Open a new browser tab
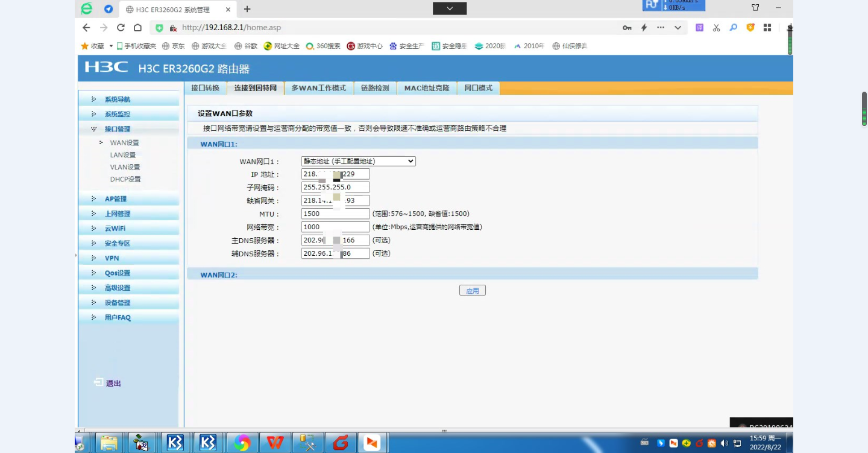 [x=247, y=9]
